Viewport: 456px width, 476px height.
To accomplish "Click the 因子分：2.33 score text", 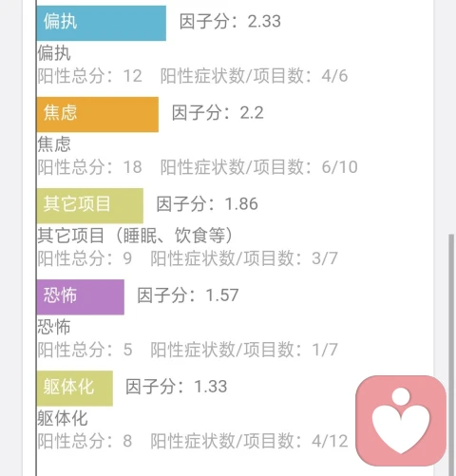I will (x=230, y=22).
